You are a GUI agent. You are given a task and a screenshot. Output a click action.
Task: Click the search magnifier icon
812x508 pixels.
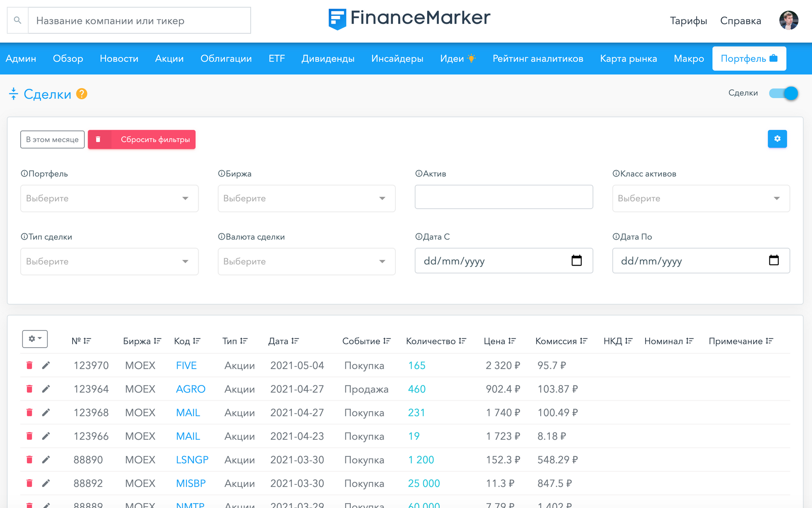click(17, 20)
